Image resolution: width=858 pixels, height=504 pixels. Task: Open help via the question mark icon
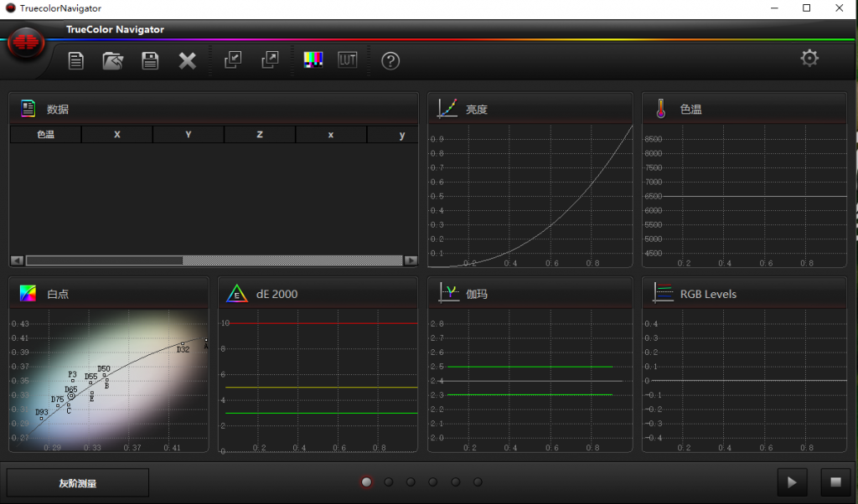(x=390, y=60)
